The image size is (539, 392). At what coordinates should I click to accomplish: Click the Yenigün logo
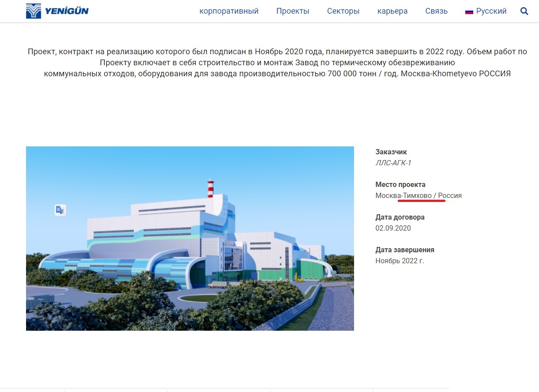(x=57, y=11)
